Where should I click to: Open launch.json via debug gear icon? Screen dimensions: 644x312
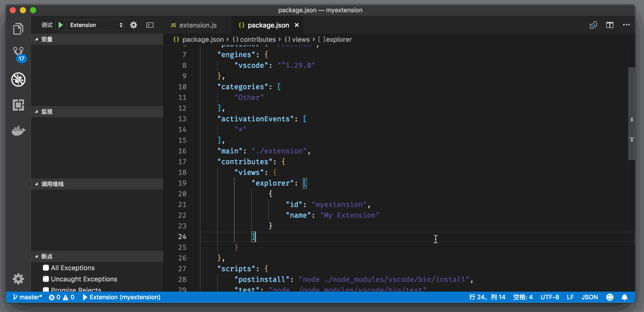click(134, 25)
